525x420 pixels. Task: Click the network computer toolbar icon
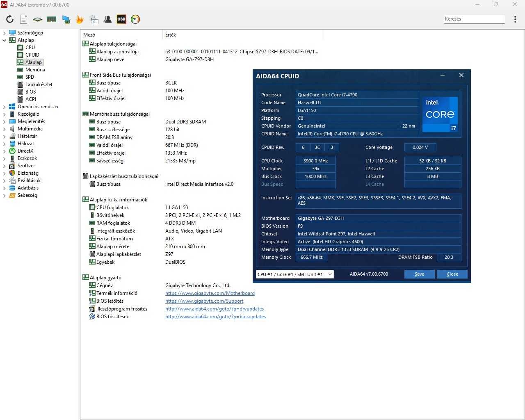coord(66,19)
